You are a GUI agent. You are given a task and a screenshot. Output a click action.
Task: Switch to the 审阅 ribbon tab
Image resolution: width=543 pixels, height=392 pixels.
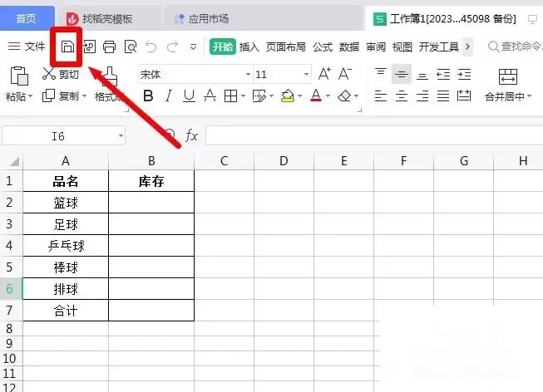pos(376,47)
